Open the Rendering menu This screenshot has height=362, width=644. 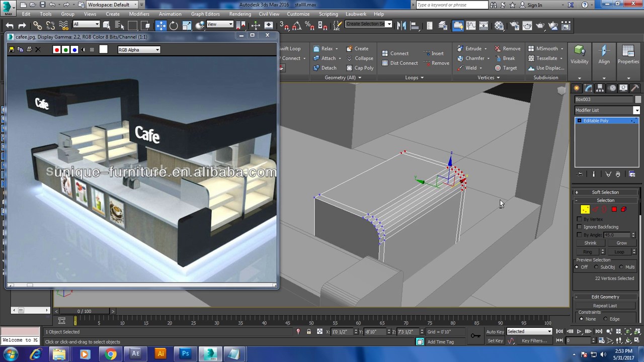pyautogui.click(x=240, y=14)
